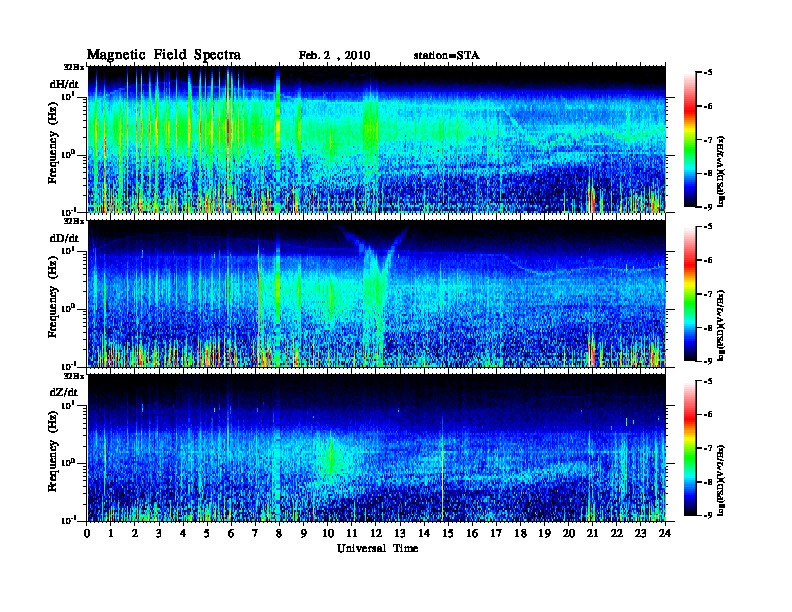The height and width of the screenshot is (612, 792).
Task: Click the -7 value on dZ/dt color bar
Action: point(708,448)
